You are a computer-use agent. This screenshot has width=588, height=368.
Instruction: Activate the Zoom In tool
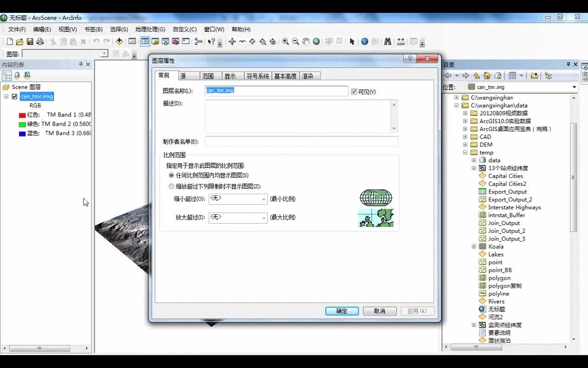pos(286,41)
